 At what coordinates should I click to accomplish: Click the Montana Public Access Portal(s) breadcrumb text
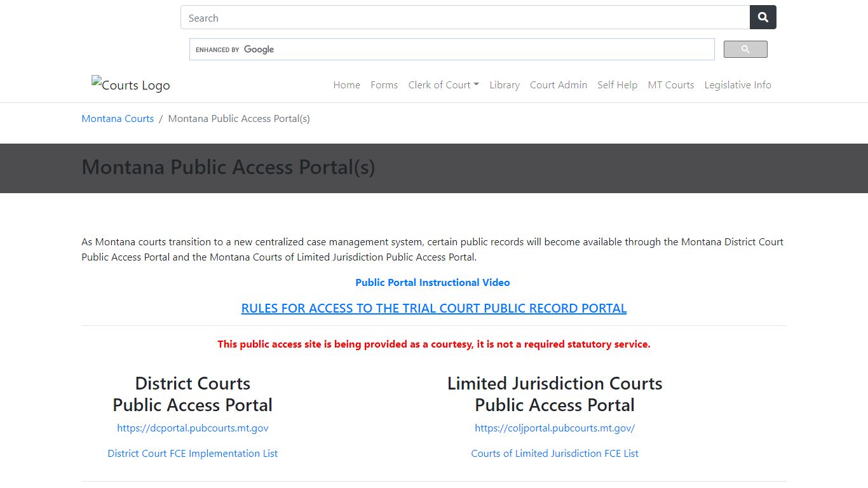click(239, 119)
